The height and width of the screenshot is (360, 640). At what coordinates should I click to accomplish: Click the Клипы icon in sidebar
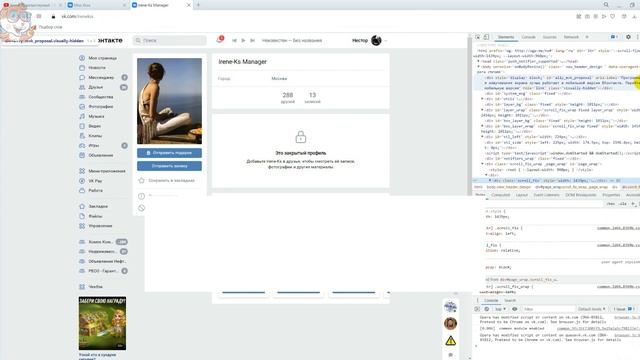82,136
